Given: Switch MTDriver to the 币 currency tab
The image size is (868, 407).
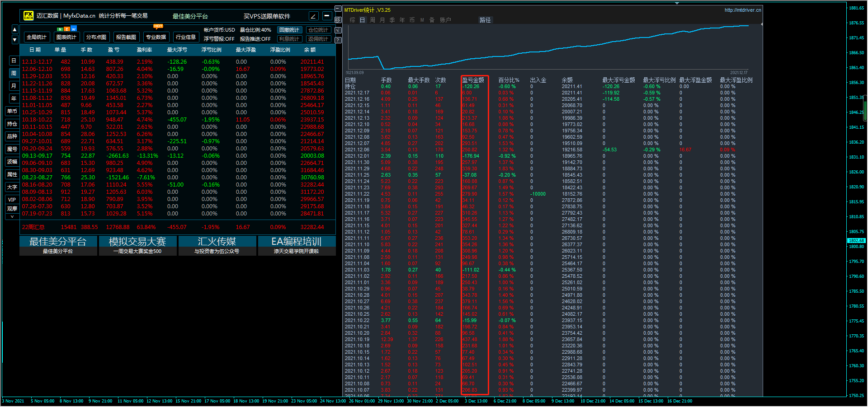Looking at the screenshot, I should point(412,20).
